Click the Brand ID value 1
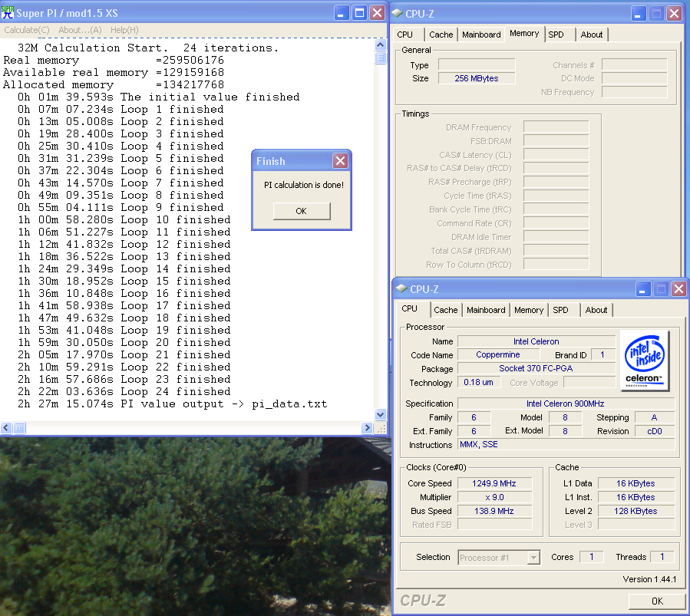This screenshot has height=616, width=690. [x=603, y=354]
